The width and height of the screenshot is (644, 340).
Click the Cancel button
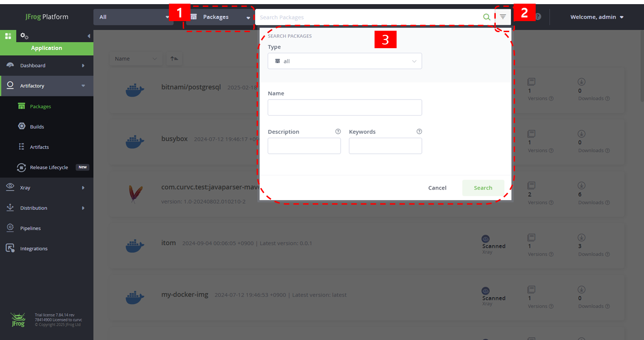pyautogui.click(x=437, y=188)
